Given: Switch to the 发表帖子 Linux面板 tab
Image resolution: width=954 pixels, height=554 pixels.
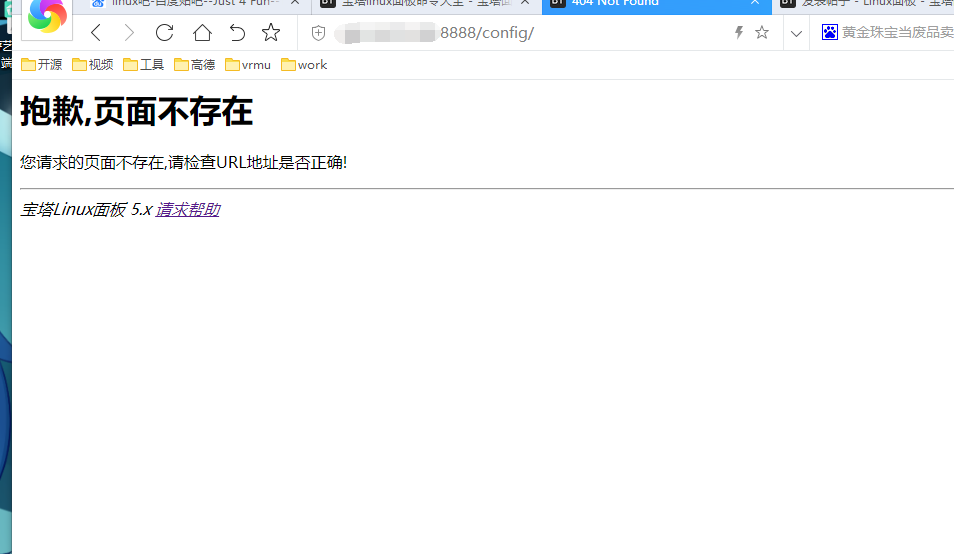Looking at the screenshot, I should [x=864, y=4].
